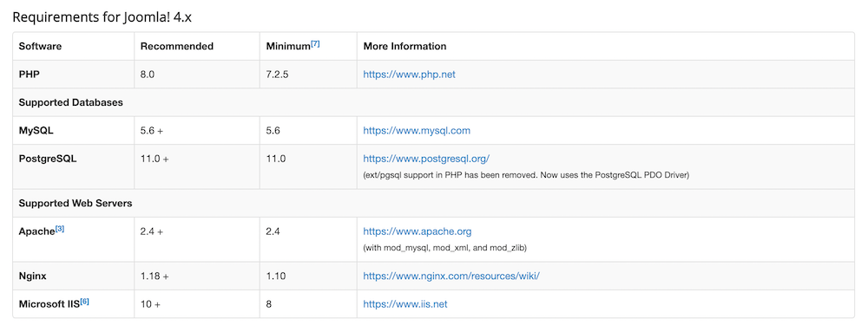Open the https://www.php.net link

tap(409, 74)
